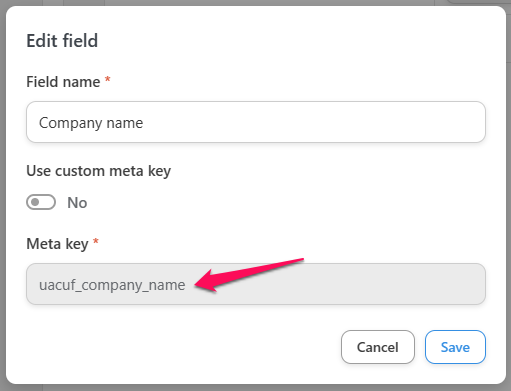Click the red asterisk after Field name
Image resolution: width=511 pixels, height=391 pixels.
pos(107,79)
